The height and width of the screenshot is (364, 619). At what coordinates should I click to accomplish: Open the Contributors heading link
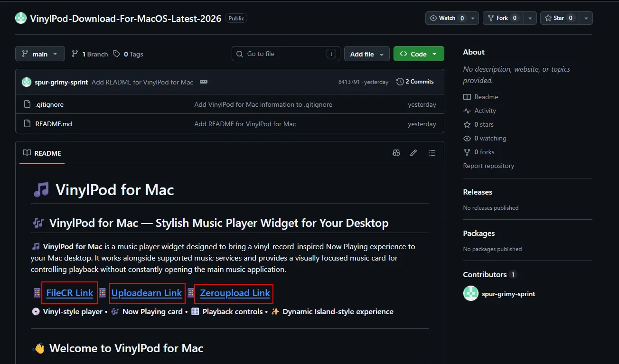[x=490, y=274]
